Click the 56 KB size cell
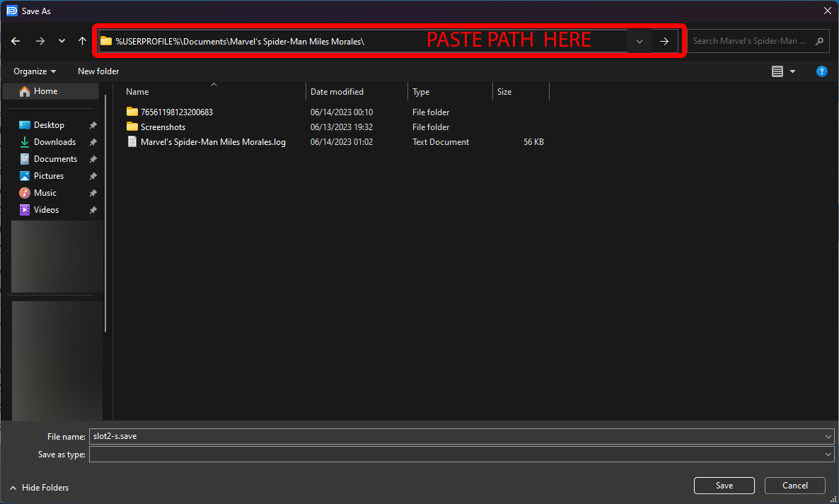The image size is (839, 504). [533, 142]
